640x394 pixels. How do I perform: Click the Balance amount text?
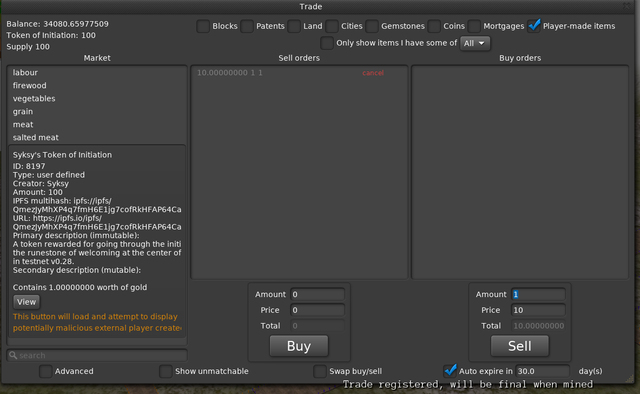click(x=58, y=24)
